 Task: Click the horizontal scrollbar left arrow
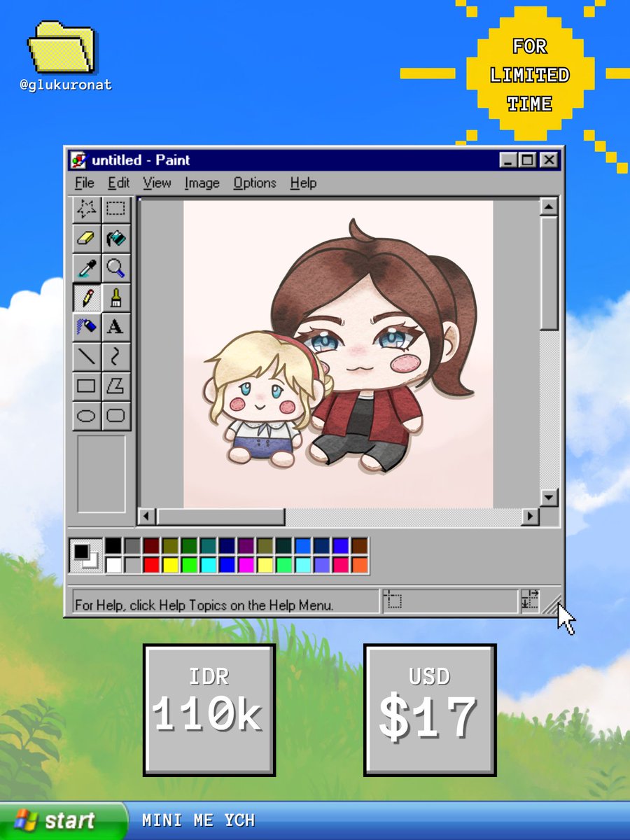click(x=147, y=517)
